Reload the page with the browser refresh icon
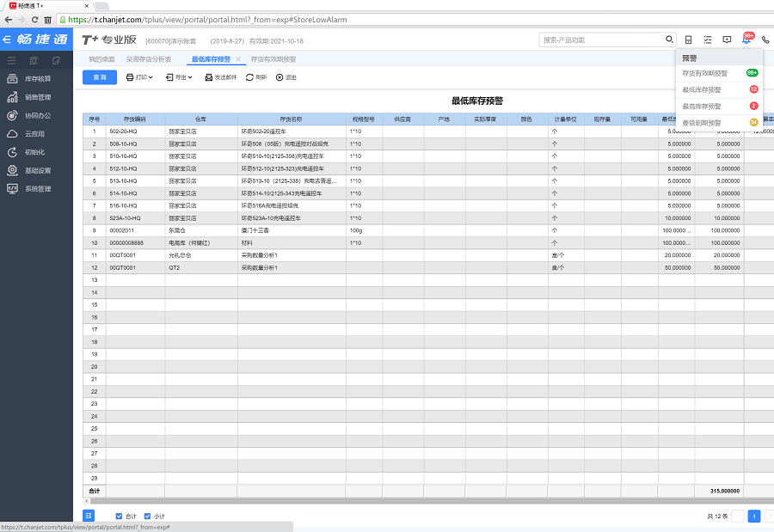Viewport: 774px width, 532px height. (34, 20)
